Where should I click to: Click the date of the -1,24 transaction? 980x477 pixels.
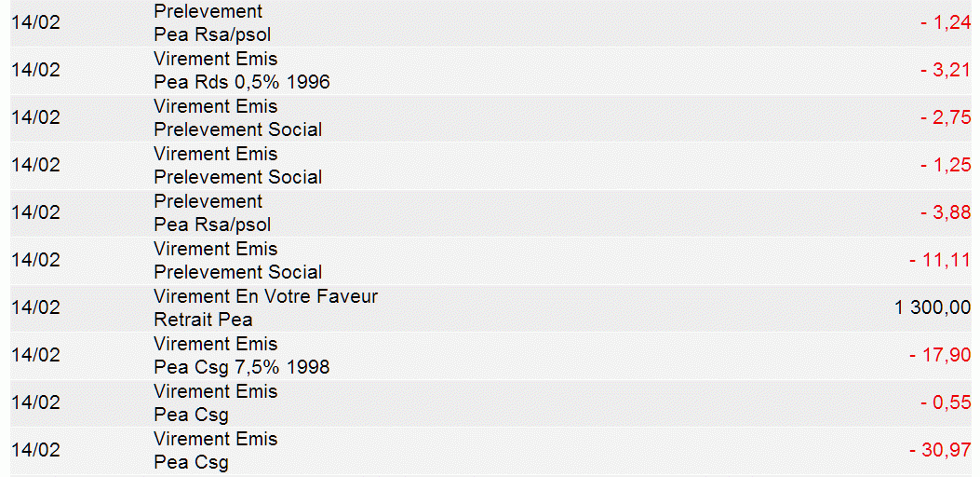35,23
